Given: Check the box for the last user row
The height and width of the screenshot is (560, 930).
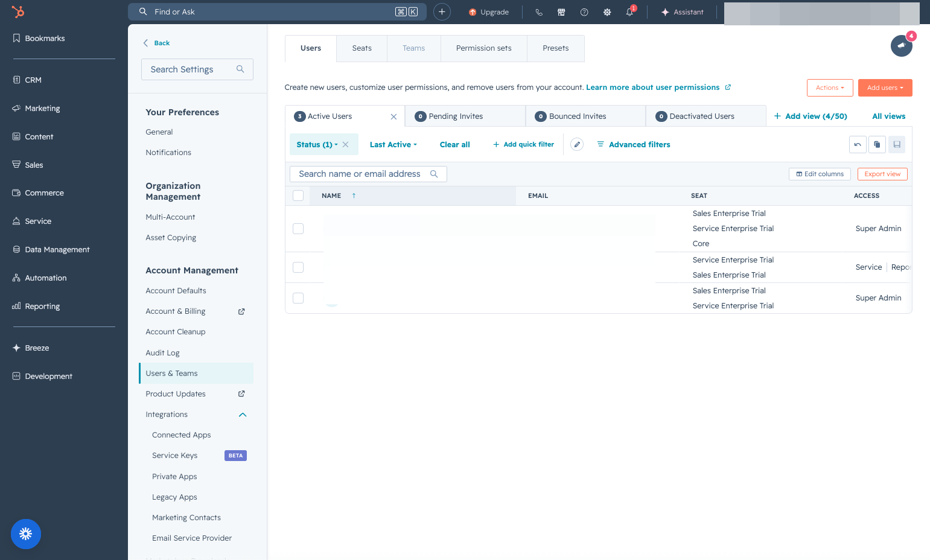Looking at the screenshot, I should point(298,298).
